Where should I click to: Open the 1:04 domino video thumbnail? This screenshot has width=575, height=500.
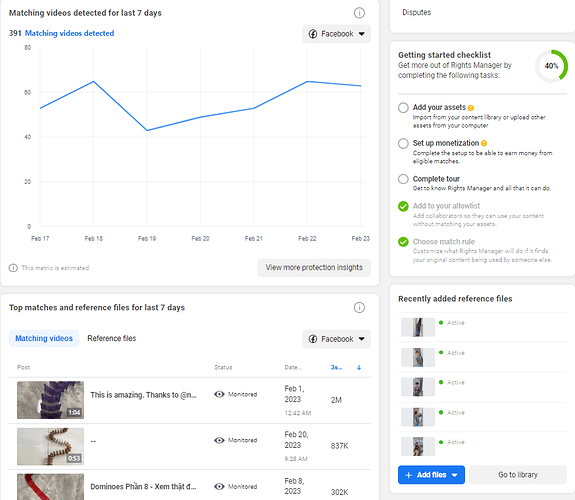coord(51,400)
